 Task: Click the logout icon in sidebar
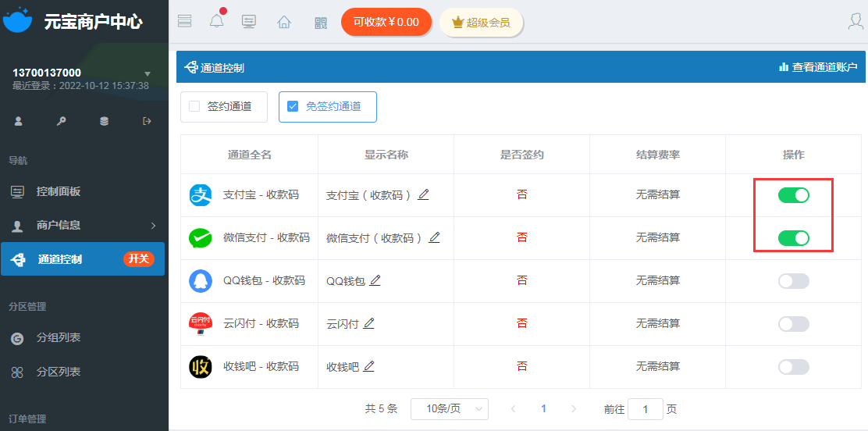point(147,121)
